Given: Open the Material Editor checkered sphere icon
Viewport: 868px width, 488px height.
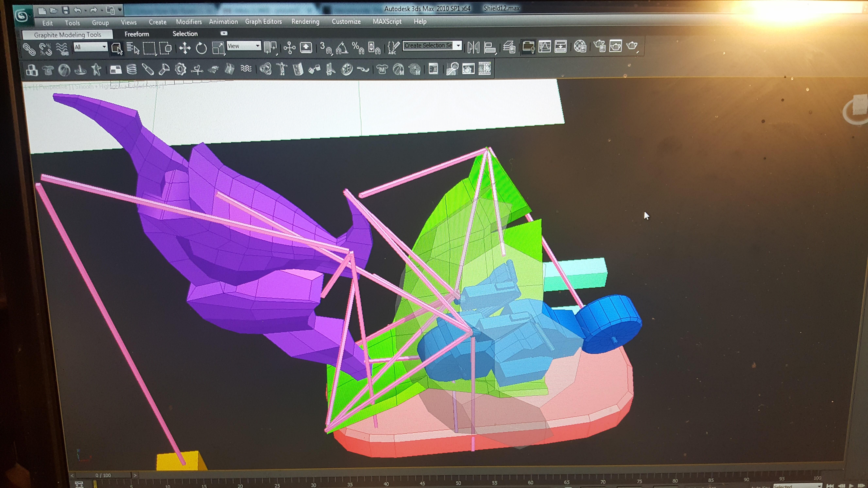Looking at the screenshot, I should tap(580, 46).
